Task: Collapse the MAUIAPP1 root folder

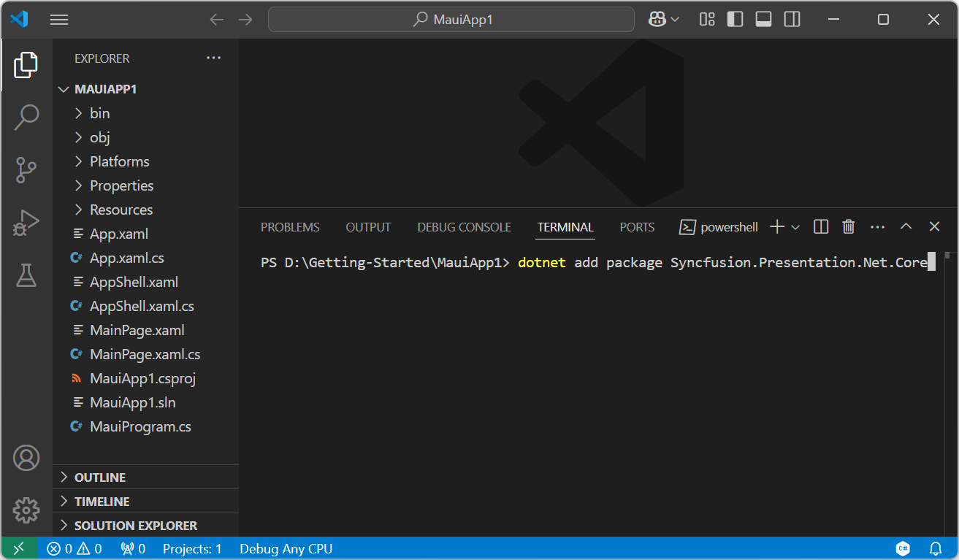Action: (146, 89)
